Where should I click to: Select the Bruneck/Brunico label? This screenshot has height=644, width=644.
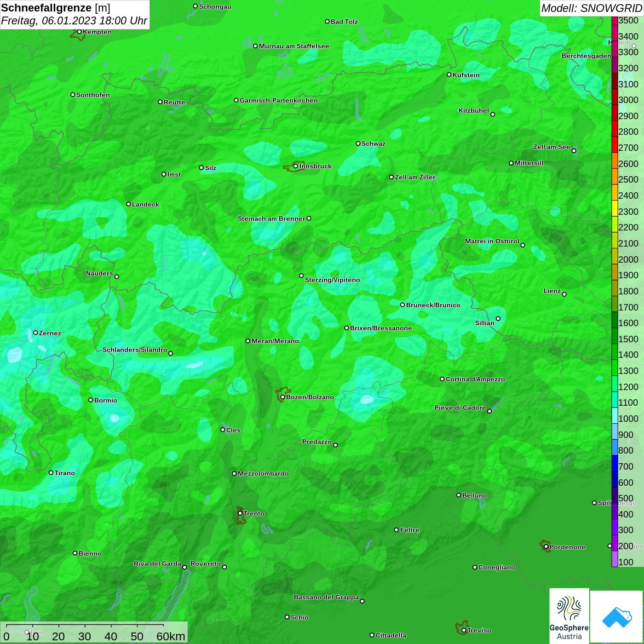[x=433, y=305]
